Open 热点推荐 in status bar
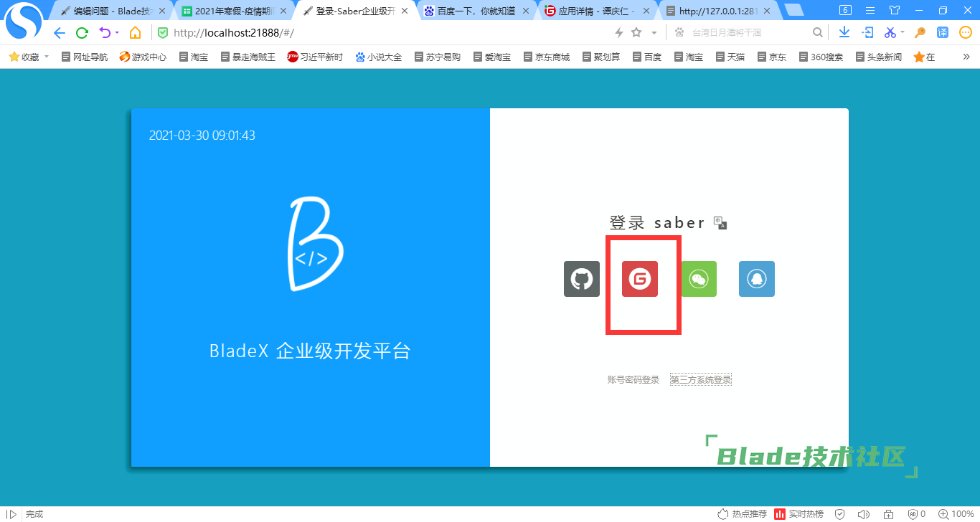 point(742,514)
